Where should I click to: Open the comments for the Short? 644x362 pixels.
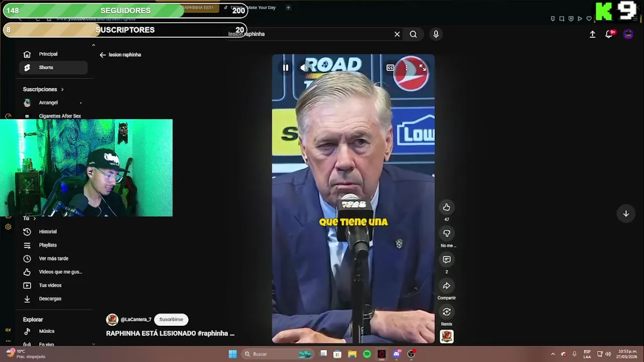[x=446, y=259]
